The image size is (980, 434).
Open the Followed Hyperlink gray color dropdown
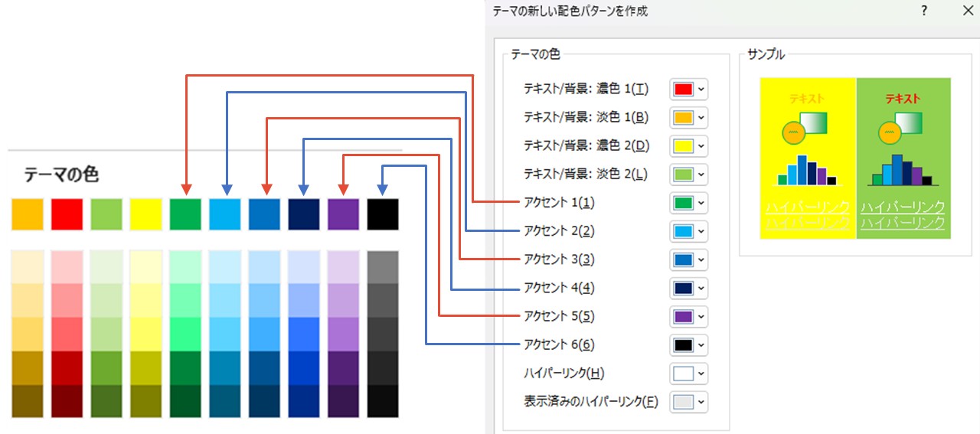[688, 402]
